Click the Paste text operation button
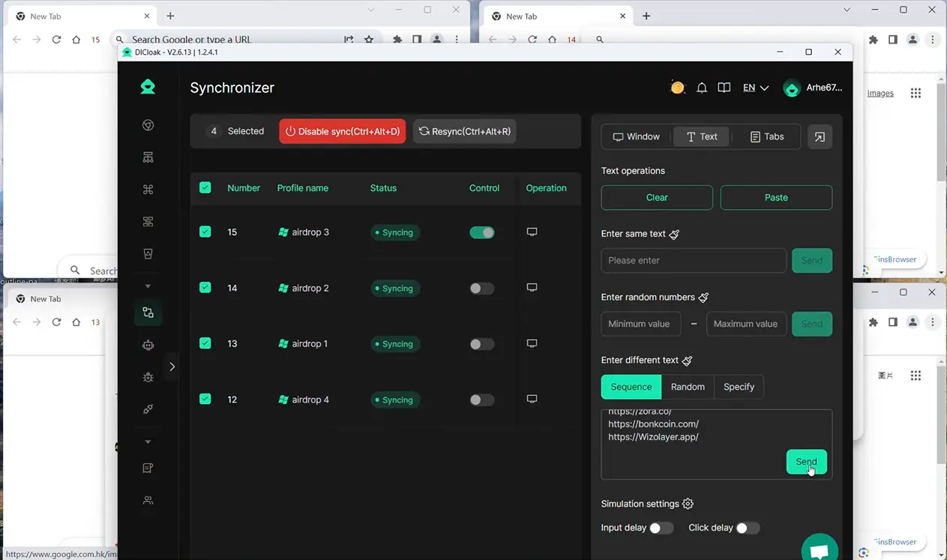Viewport: 947px width, 560px height. [x=776, y=197]
